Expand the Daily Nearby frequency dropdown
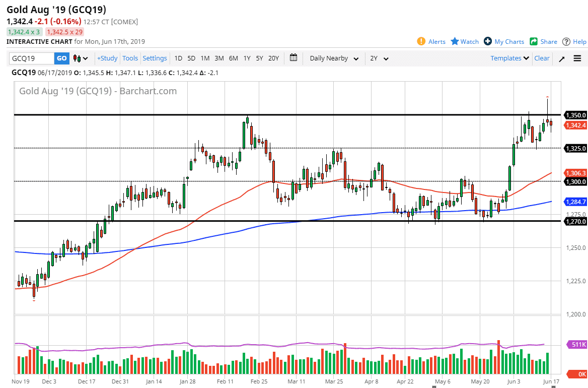588x388 pixels. [x=334, y=58]
